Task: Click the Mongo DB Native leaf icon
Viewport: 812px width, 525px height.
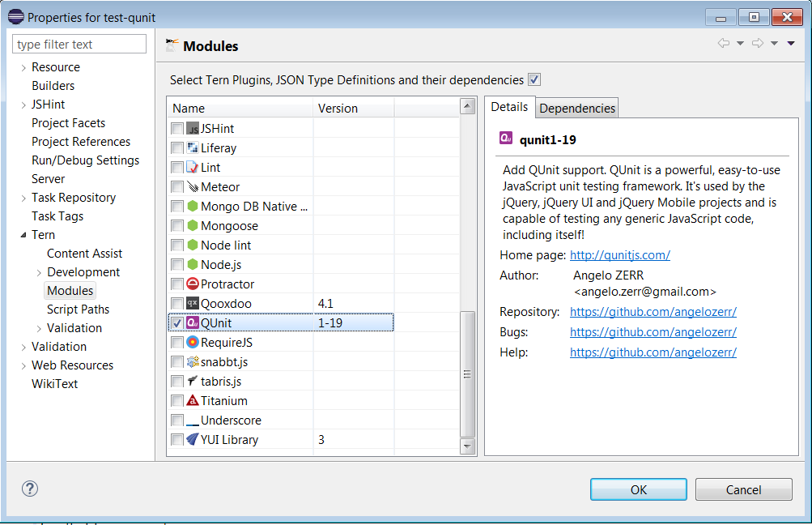Action: point(192,206)
